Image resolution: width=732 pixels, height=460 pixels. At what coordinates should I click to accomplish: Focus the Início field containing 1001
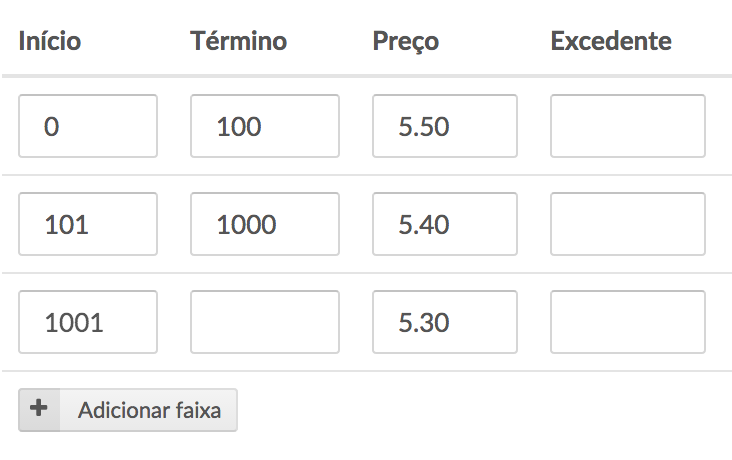pos(88,322)
